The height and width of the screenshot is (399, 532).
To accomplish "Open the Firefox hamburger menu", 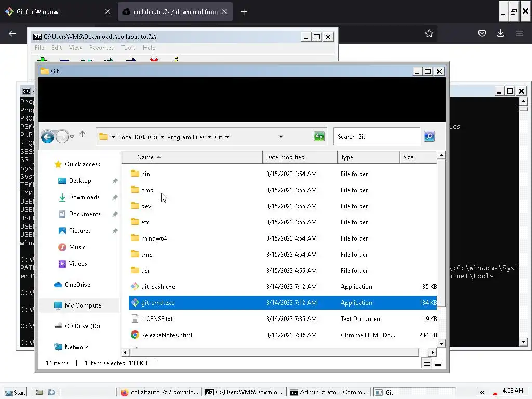I will pyautogui.click(x=520, y=33).
